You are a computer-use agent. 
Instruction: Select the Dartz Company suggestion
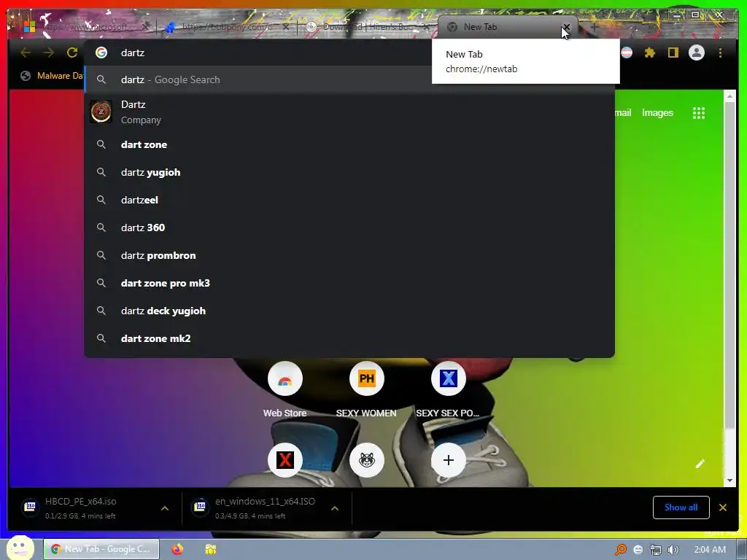pos(349,112)
